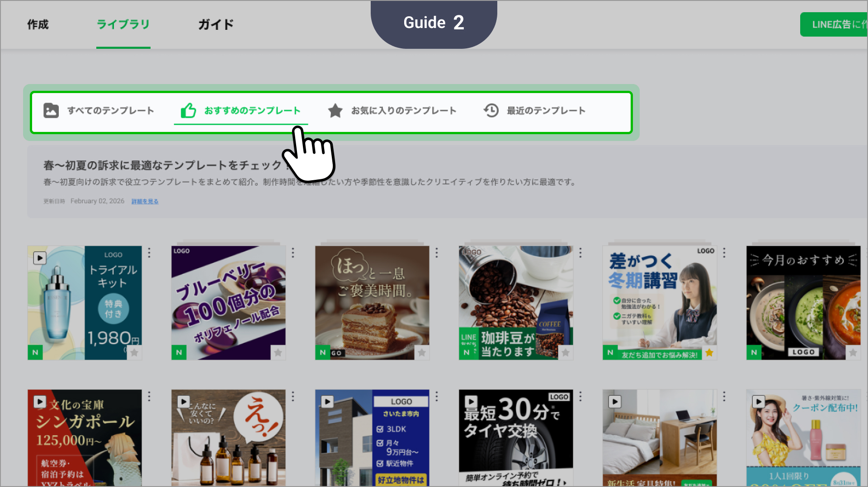Viewport: 868px width, 487px height.
Task: Toggle the favorite star on the 冬期講習 template
Action: (x=709, y=352)
